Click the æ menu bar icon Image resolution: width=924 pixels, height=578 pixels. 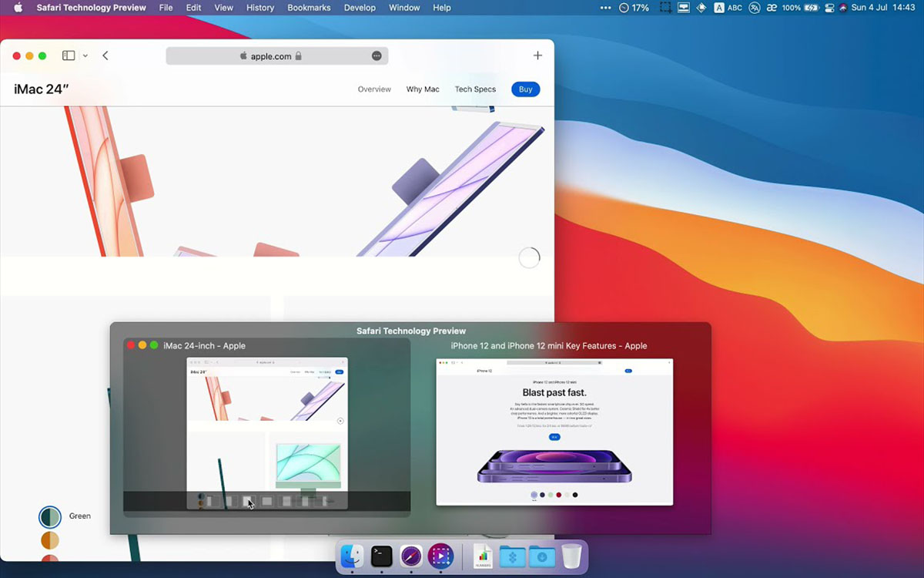772,8
